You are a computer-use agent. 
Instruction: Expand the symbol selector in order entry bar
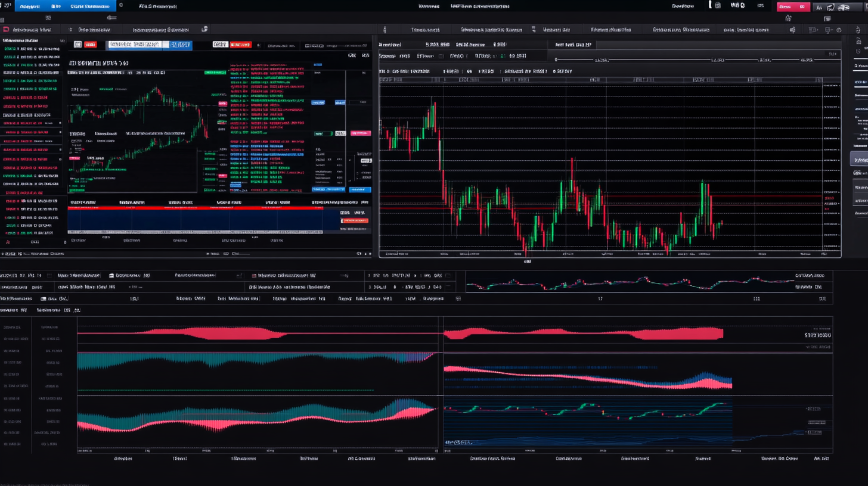click(179, 45)
